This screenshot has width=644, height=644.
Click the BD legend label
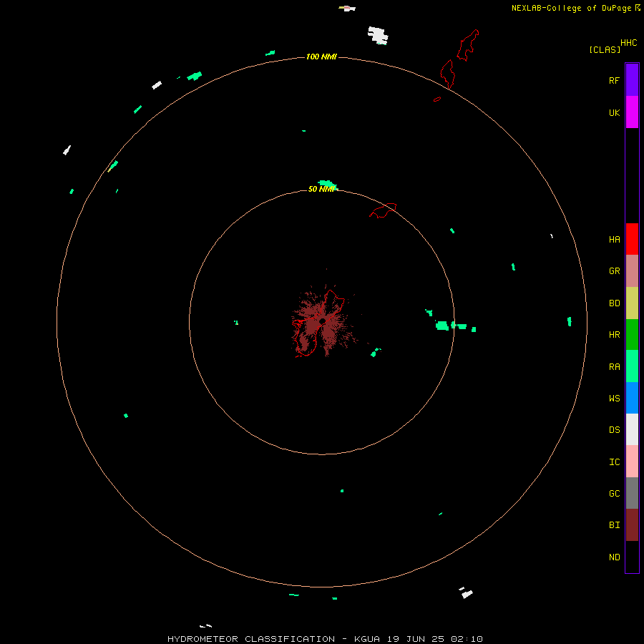click(x=614, y=303)
